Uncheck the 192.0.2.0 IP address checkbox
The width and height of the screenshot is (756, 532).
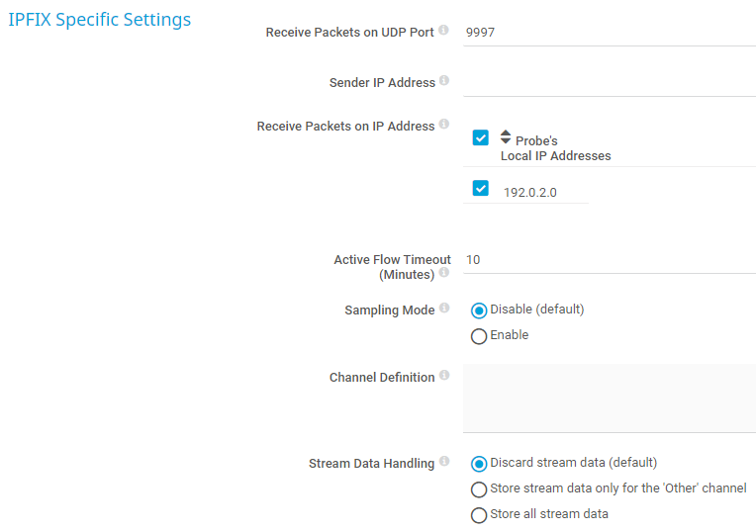point(481,188)
